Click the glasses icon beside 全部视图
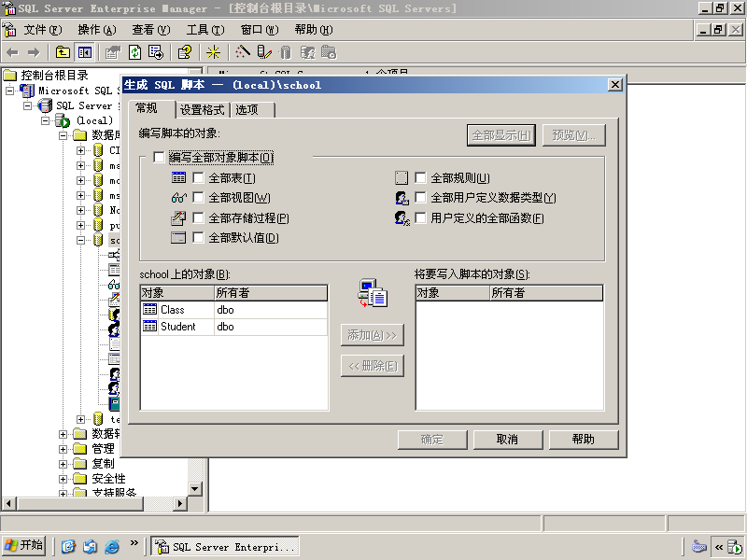The width and height of the screenshot is (747, 560). (178, 198)
